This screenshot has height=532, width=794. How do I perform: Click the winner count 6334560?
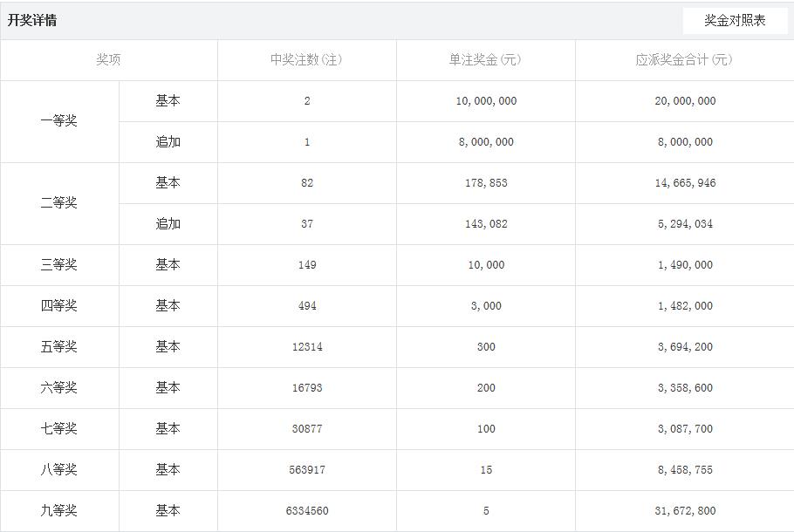(x=307, y=511)
